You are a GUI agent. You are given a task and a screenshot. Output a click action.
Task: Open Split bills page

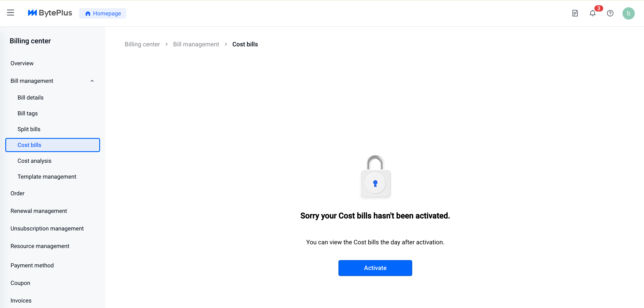coord(29,129)
